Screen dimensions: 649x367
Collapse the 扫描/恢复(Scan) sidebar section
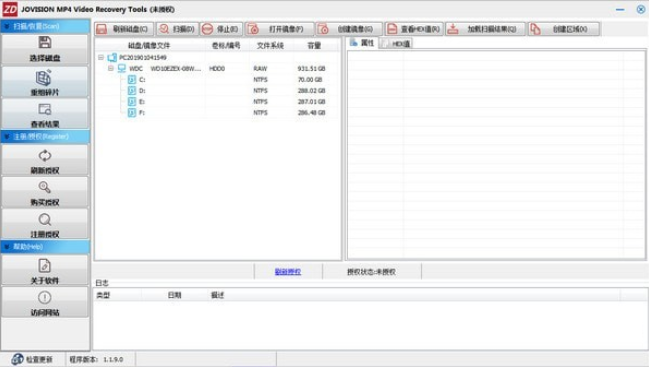click(x=45, y=26)
